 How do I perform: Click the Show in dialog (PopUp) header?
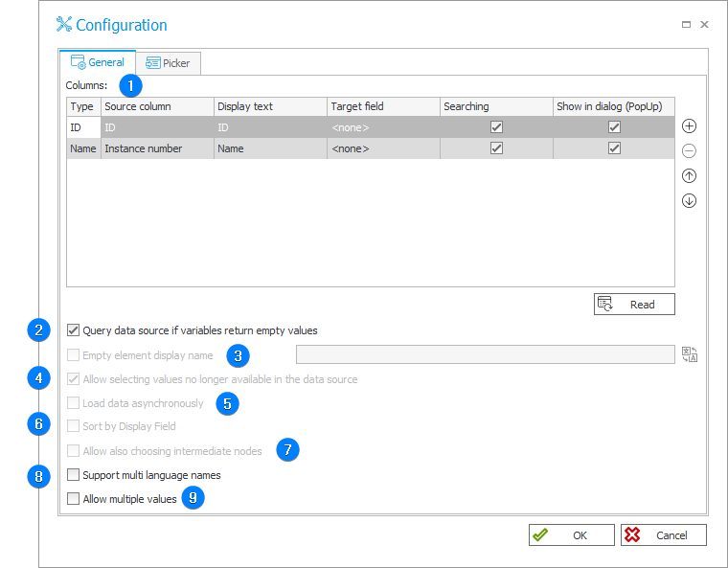614,106
